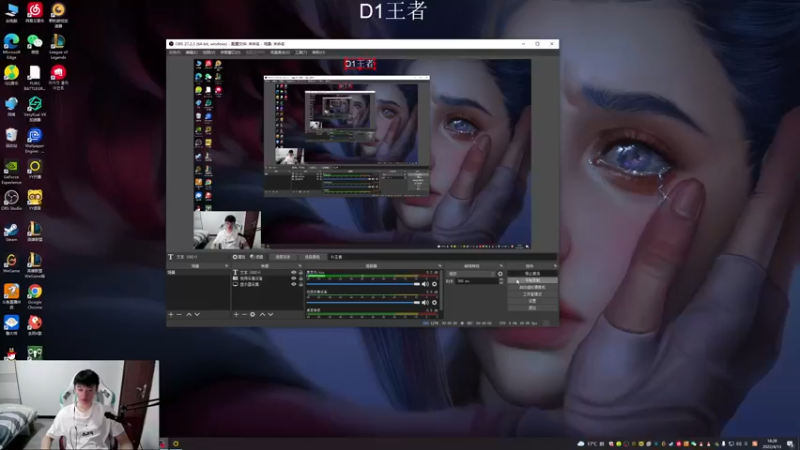Open VeryKuai VK accelerator desktop shortcut
Image resolution: width=800 pixels, height=450 pixels.
click(x=35, y=109)
